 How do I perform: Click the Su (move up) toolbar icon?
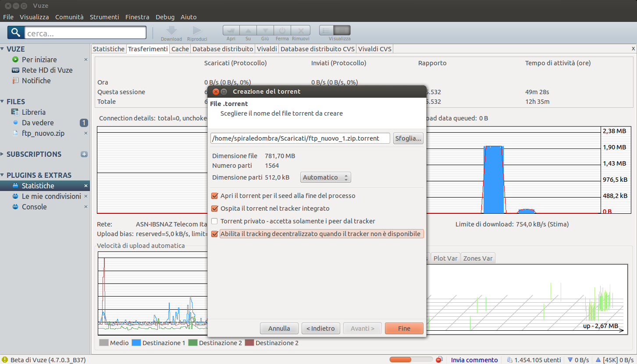(x=248, y=31)
